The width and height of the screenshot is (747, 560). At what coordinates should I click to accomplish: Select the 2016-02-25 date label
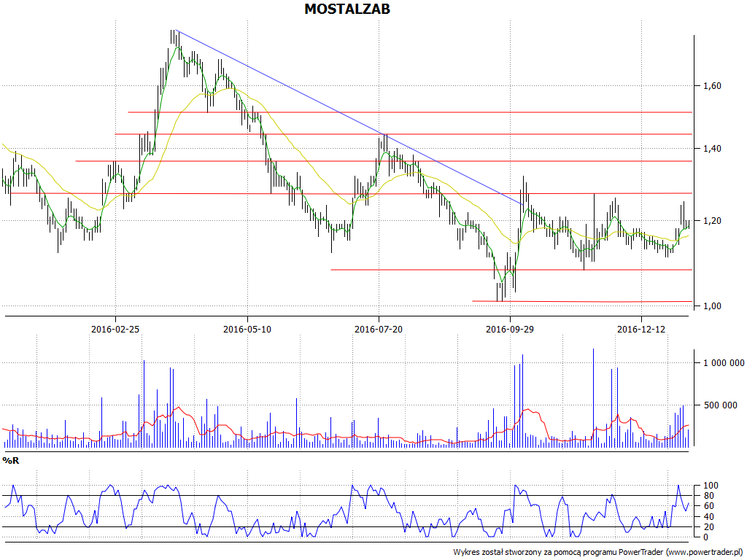coord(115,329)
